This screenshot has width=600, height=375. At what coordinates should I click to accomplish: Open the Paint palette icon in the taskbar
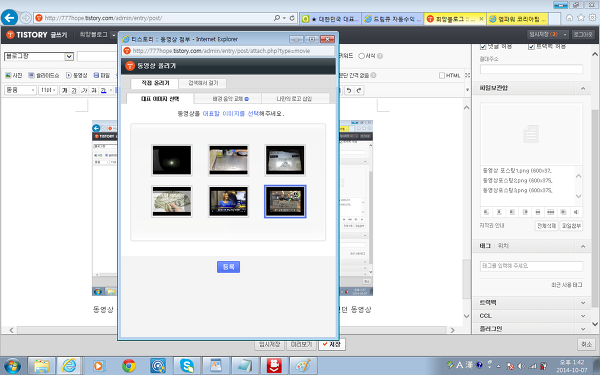303,366
